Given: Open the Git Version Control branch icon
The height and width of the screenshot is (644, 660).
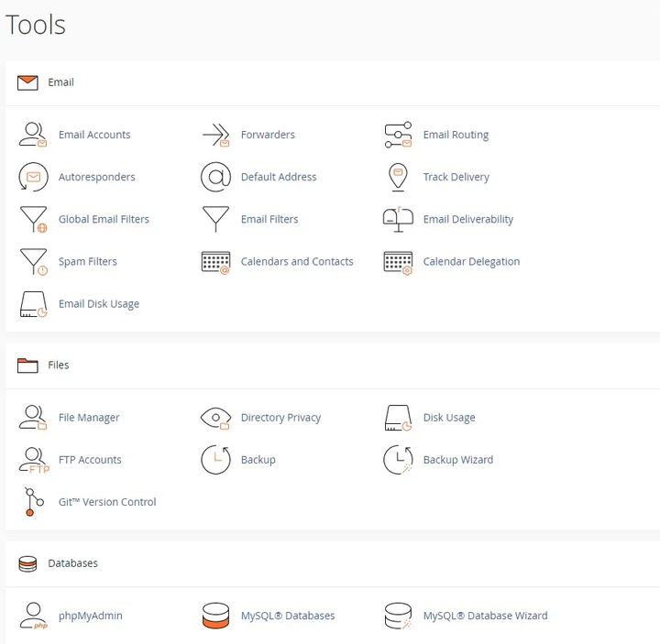Looking at the screenshot, I should click(34, 502).
